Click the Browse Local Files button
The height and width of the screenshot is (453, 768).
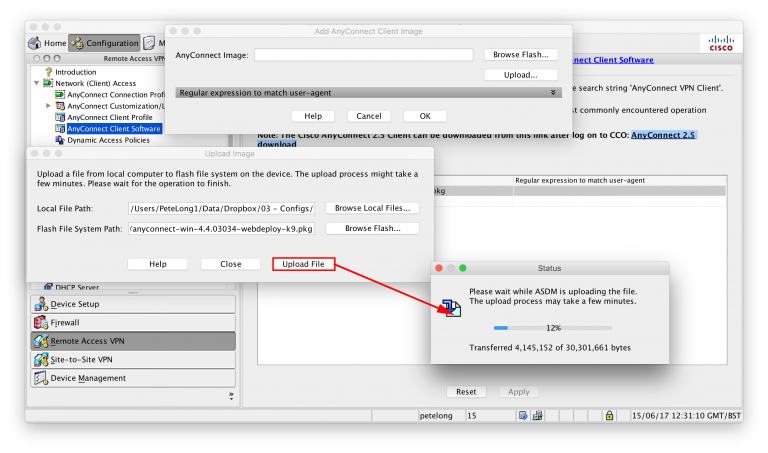coord(372,208)
